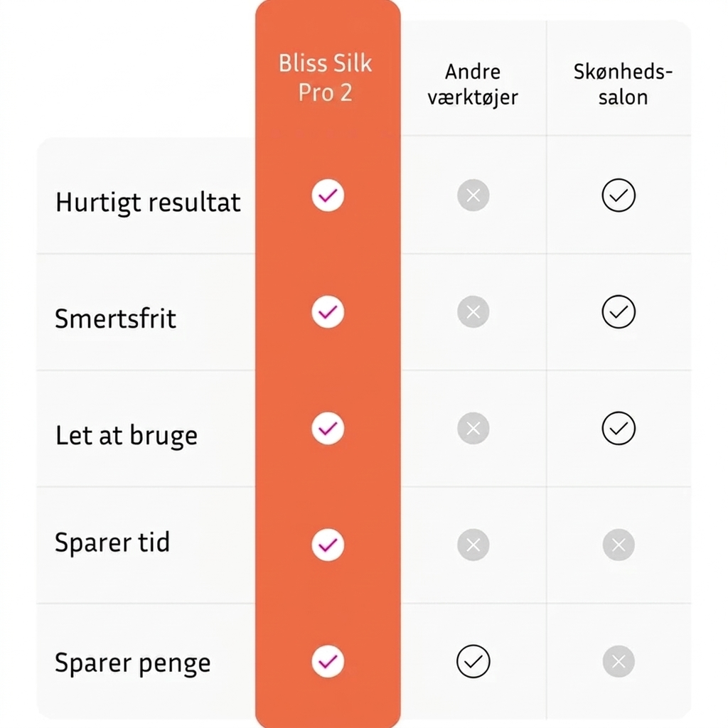Click the Andre værktøjer cross for Hurtigt resultat

[x=473, y=195]
